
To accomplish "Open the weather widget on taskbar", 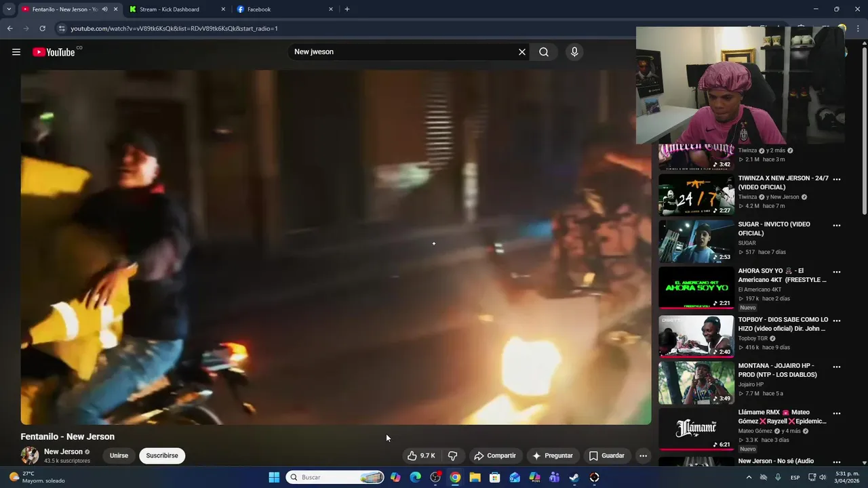I will click(37, 477).
